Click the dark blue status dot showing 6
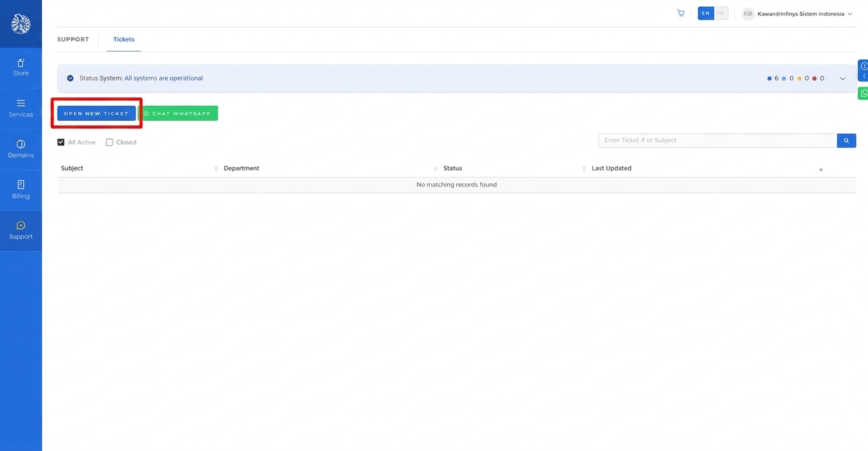868x451 pixels. point(769,78)
